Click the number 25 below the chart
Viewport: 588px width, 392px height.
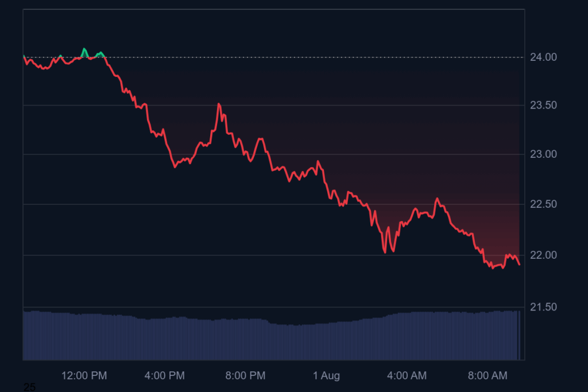pyautogui.click(x=29, y=387)
